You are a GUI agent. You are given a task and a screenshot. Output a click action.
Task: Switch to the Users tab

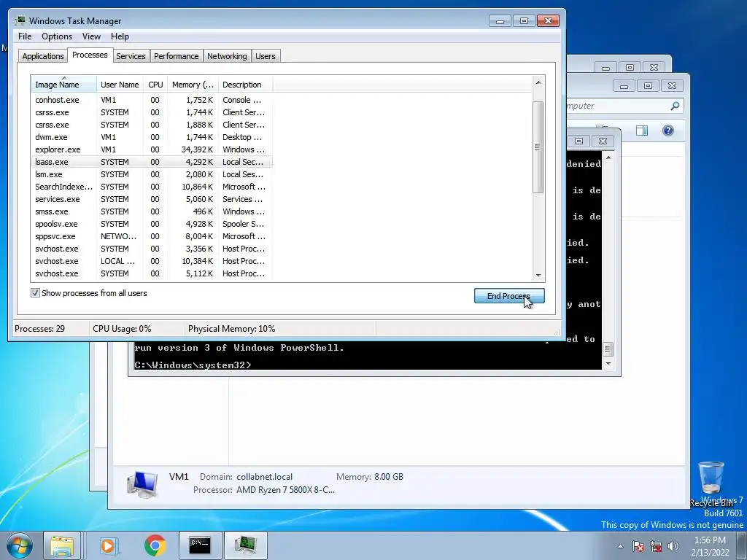click(x=265, y=56)
